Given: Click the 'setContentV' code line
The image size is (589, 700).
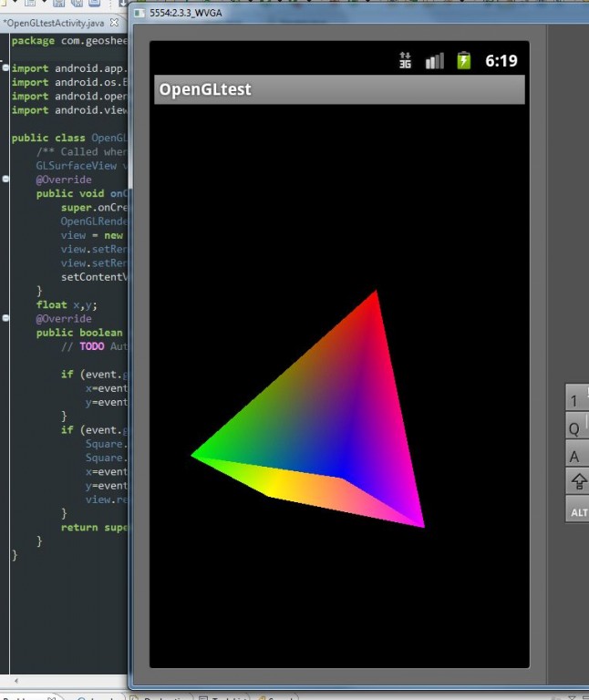Looking at the screenshot, I should click(x=94, y=277).
